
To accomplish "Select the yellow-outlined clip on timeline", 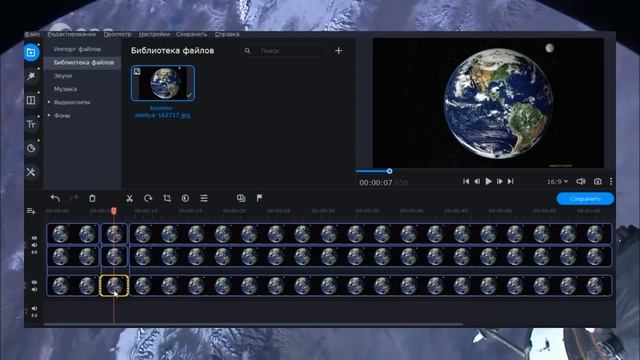I will (114, 286).
